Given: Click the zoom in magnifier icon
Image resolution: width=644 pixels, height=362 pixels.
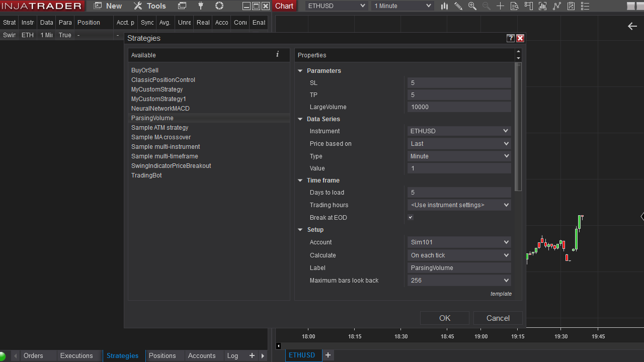Looking at the screenshot, I should pyautogui.click(x=472, y=6).
